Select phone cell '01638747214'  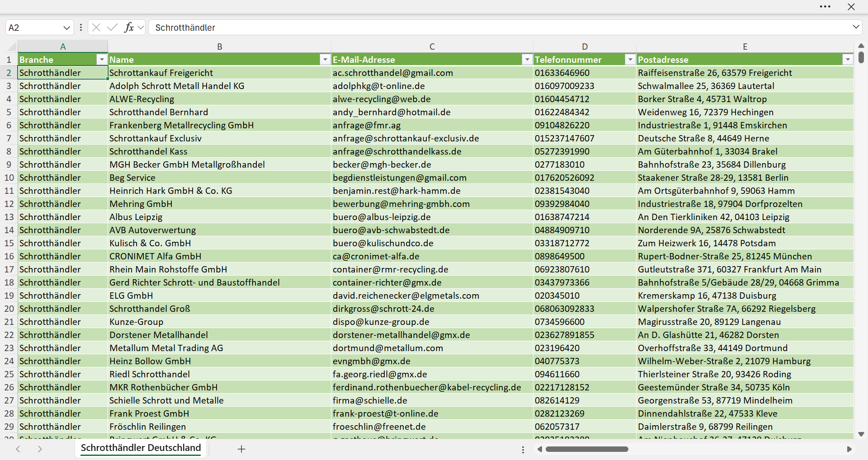(585, 217)
